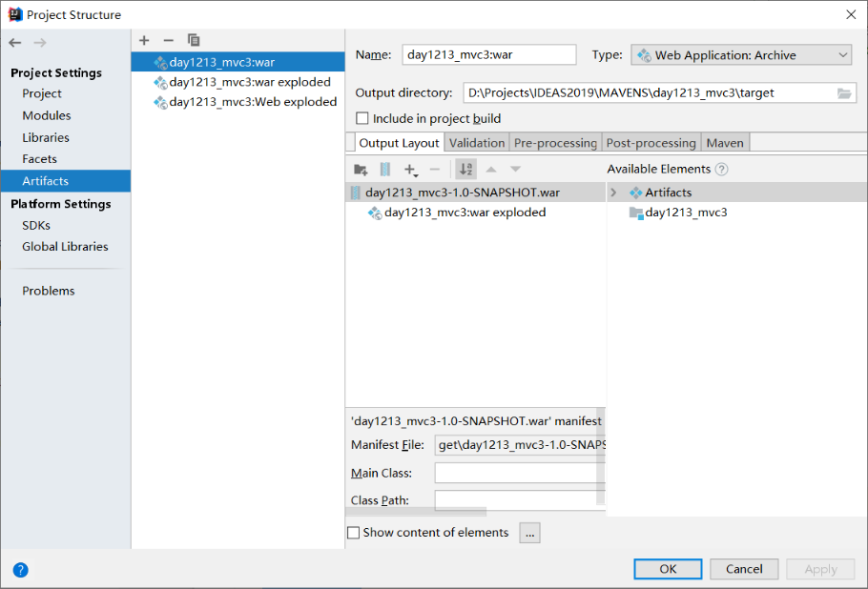Open Project settings section
Screen dimensions: 868x589
(42, 93)
